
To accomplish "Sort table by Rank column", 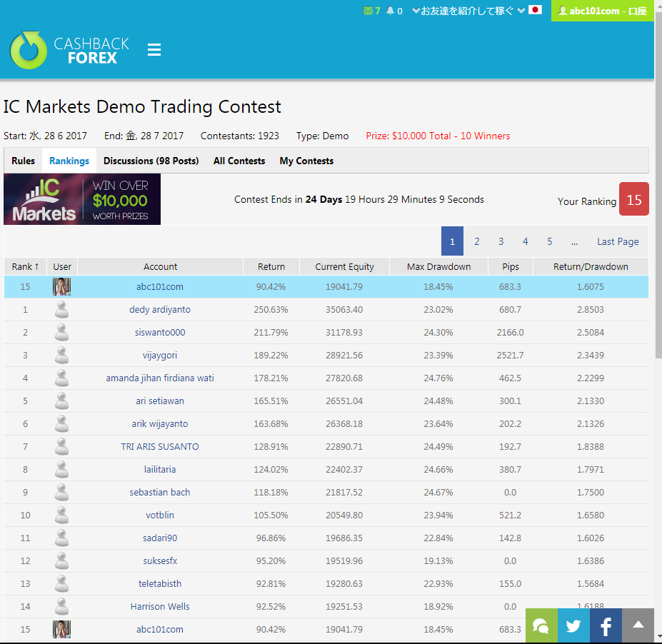I will point(25,267).
